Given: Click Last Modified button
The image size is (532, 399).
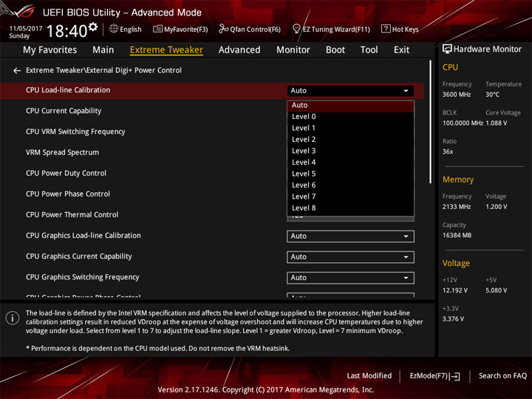Looking at the screenshot, I should click(369, 376).
